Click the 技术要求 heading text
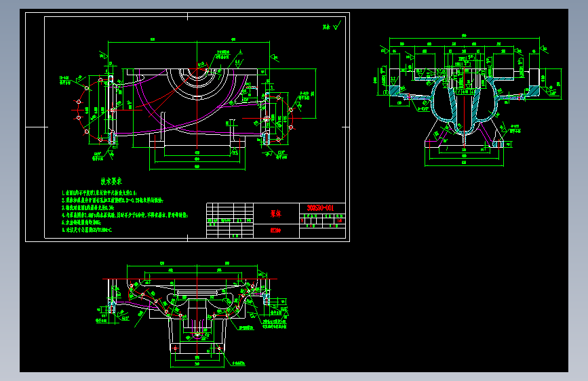 (x=111, y=182)
